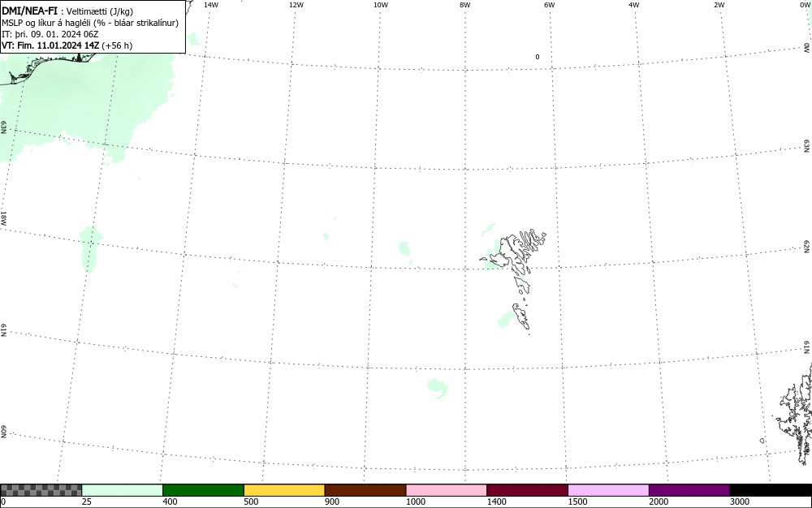Click the legend value 400
812x508 pixels.
[170, 502]
